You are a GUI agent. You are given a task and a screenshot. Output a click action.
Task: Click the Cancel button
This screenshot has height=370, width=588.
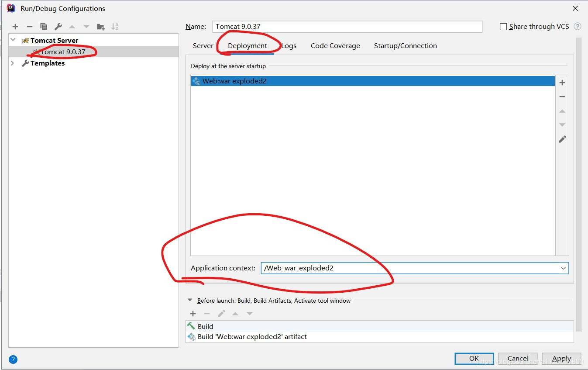(518, 359)
